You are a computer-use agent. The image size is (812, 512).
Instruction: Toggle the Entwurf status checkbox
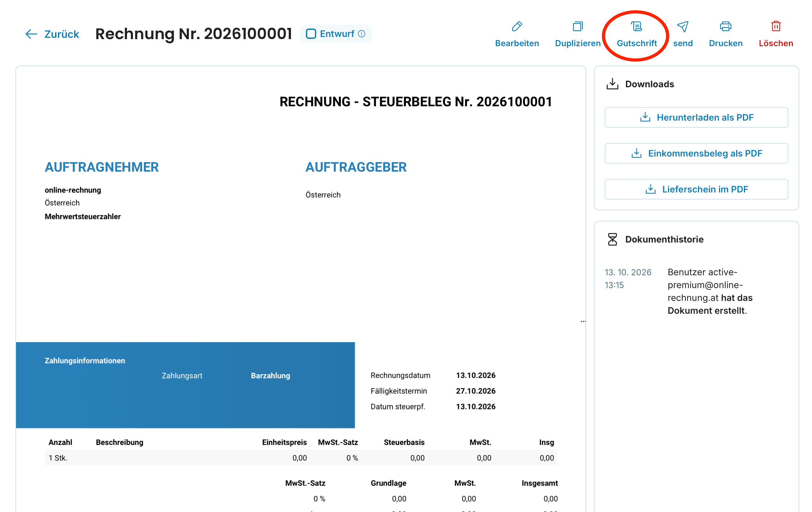tap(311, 34)
